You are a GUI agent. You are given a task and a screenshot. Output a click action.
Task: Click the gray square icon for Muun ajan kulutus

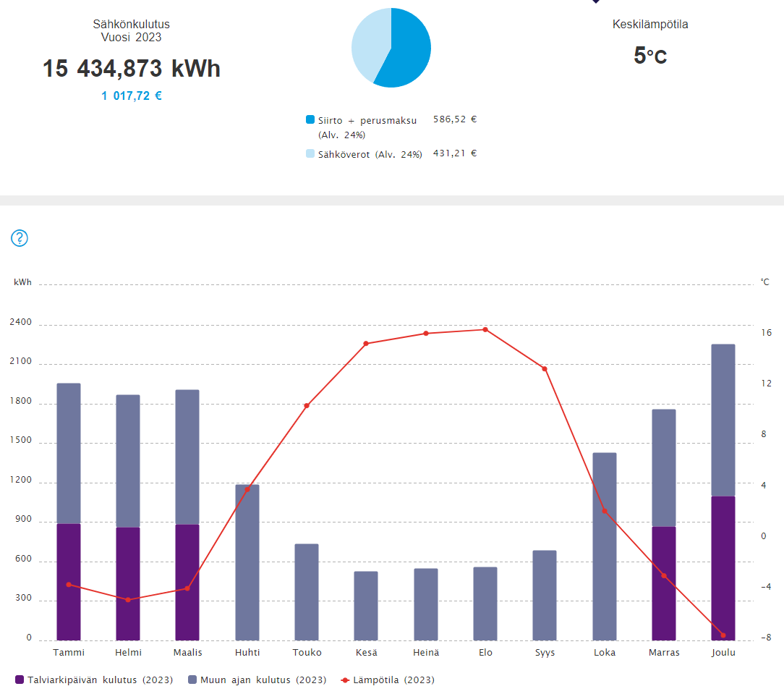point(192,680)
